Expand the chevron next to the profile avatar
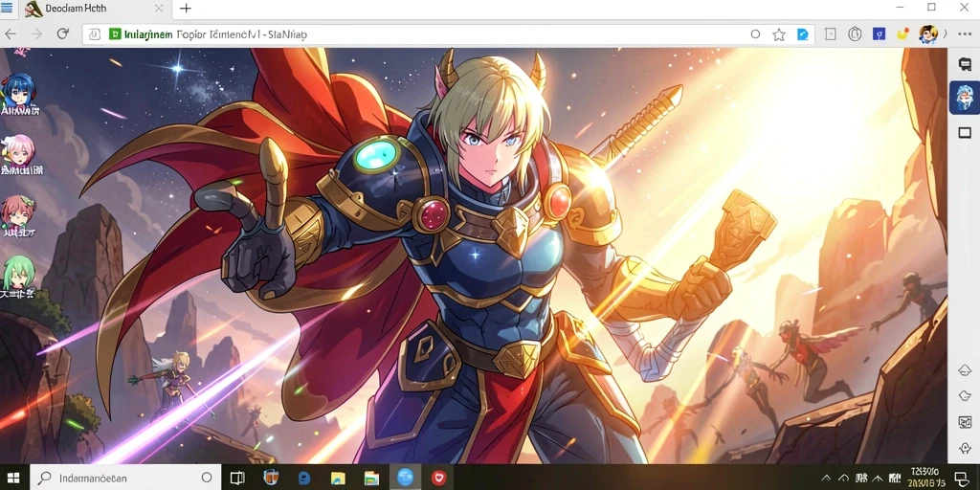This screenshot has width=980, height=490. (945, 34)
